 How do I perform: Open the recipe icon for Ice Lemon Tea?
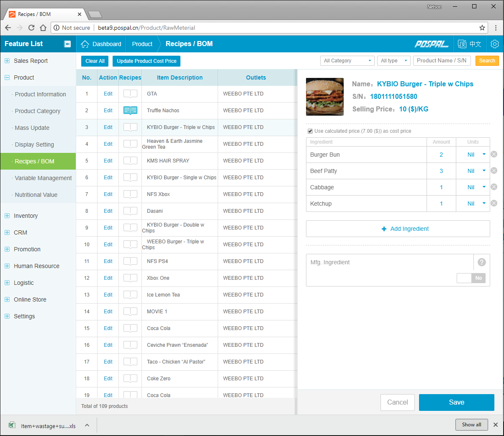(x=130, y=295)
